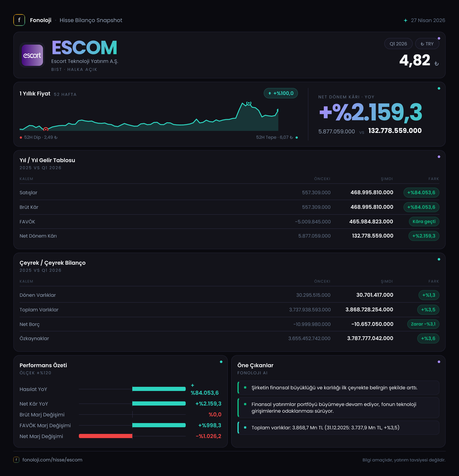The height and width of the screenshot is (476, 459).
Task: Click the +%100,0 price change badge
Action: pyautogui.click(x=281, y=93)
